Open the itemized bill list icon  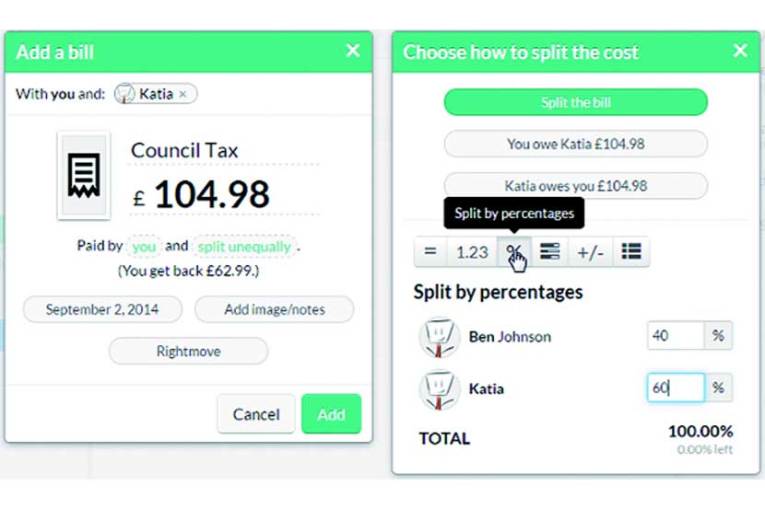[631, 252]
